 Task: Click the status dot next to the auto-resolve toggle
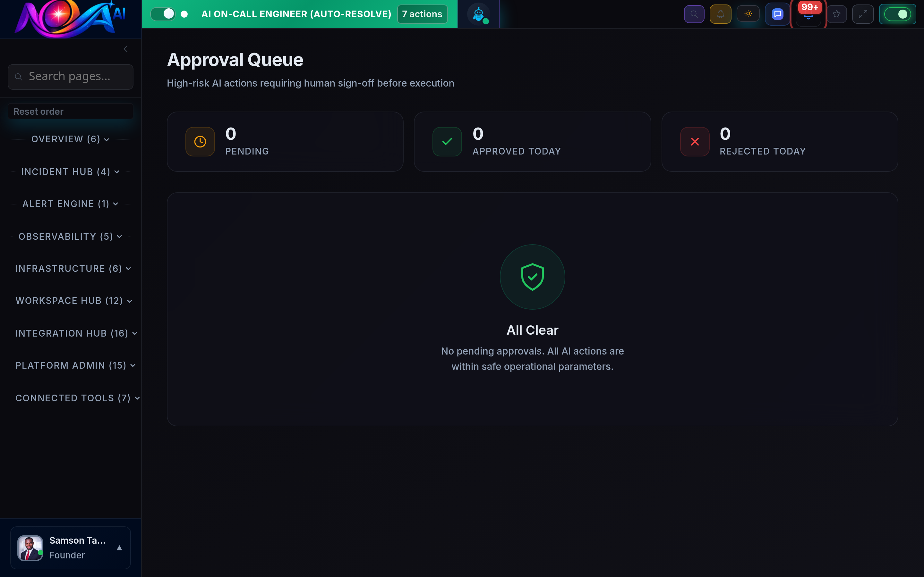(x=184, y=14)
